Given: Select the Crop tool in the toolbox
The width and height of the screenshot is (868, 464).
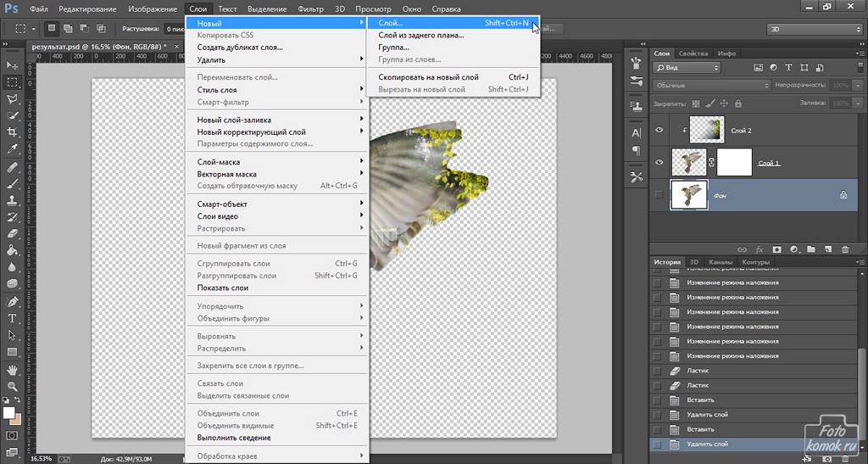Looking at the screenshot, I should [x=13, y=132].
